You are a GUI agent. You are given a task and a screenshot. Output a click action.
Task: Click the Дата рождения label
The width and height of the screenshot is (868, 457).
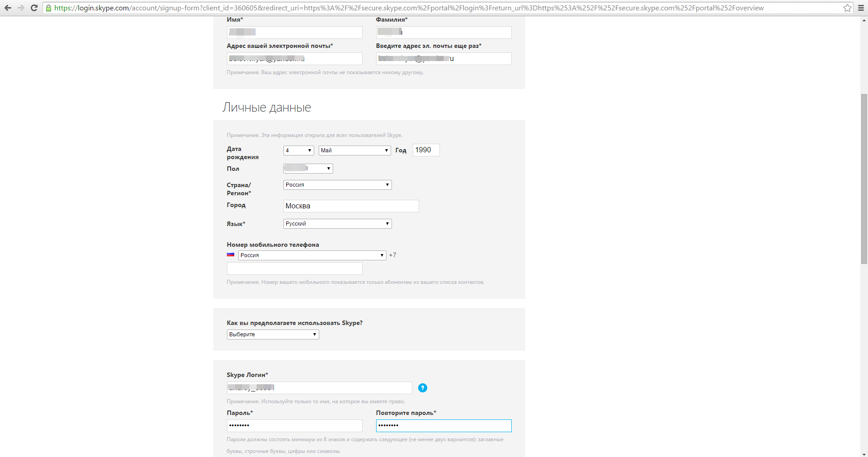243,153
